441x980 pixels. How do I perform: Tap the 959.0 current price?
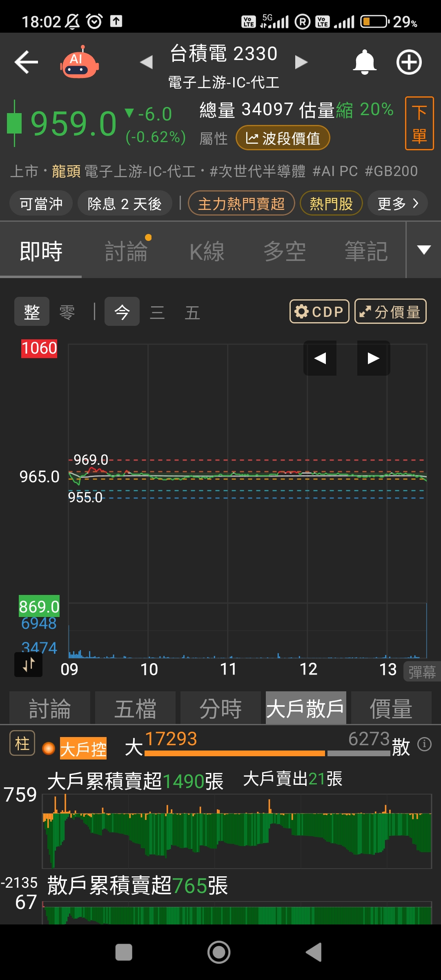coord(73,123)
